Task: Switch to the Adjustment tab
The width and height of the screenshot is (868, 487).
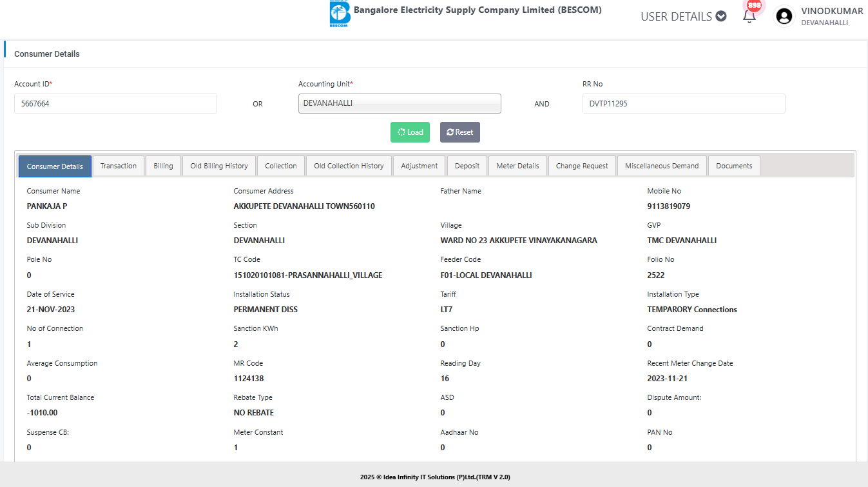Action: click(x=420, y=166)
